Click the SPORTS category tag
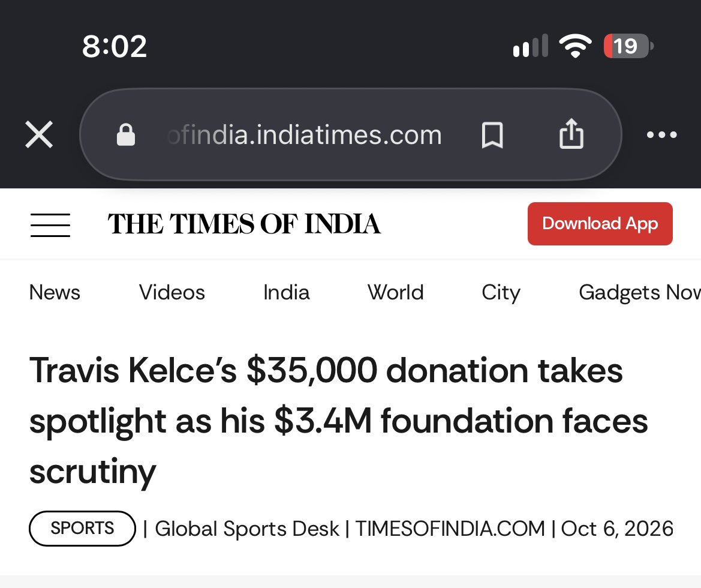 82,529
